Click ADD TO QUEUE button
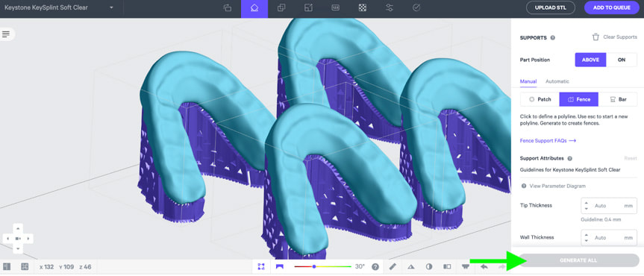 click(612, 7)
